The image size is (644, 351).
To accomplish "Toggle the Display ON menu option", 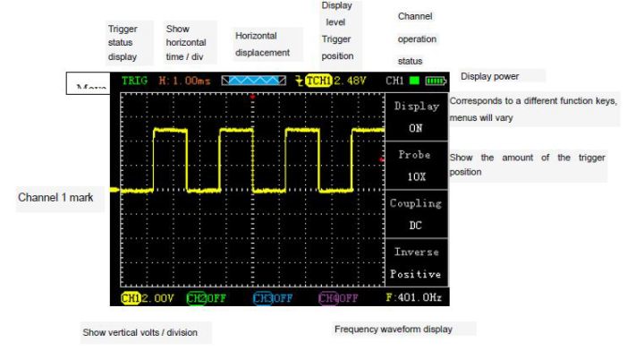I will (416, 117).
